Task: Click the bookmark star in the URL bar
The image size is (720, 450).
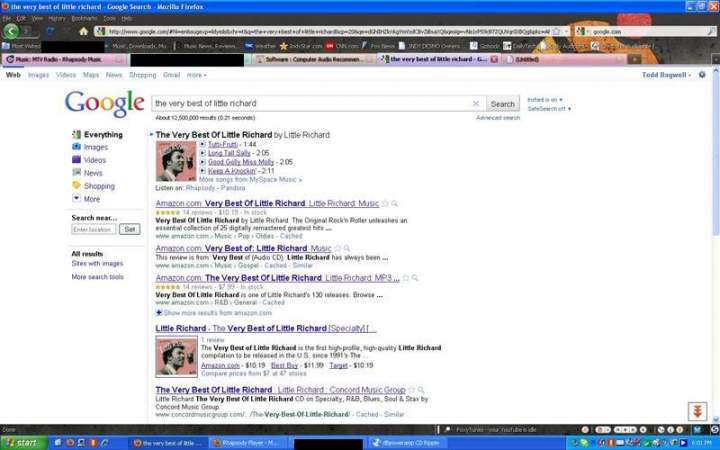Action: 557,31
